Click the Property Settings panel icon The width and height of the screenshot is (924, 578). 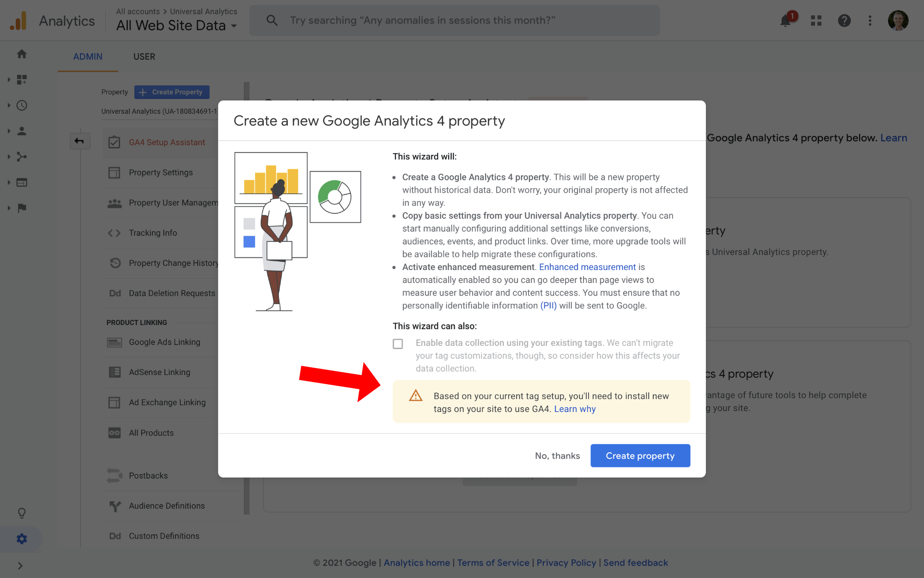(114, 172)
